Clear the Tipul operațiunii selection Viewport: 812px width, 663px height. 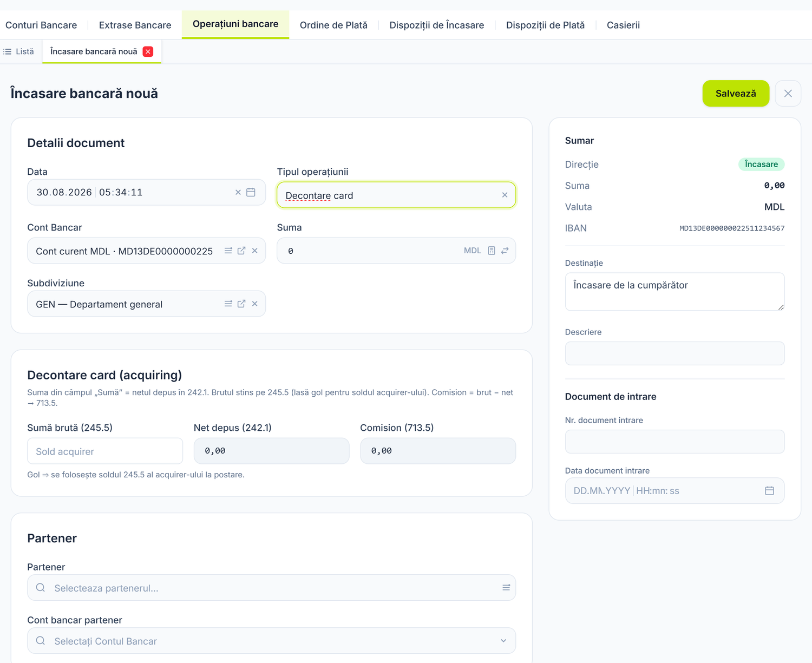pyautogui.click(x=505, y=195)
